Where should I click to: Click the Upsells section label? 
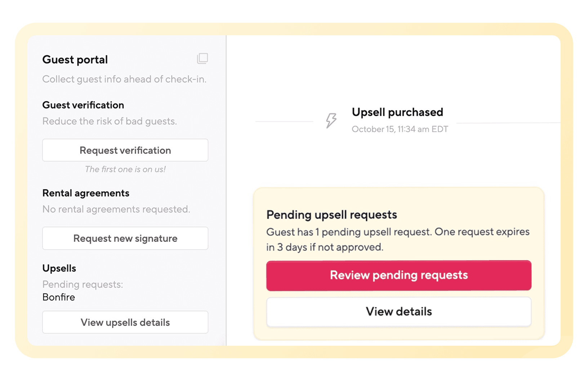tap(59, 268)
